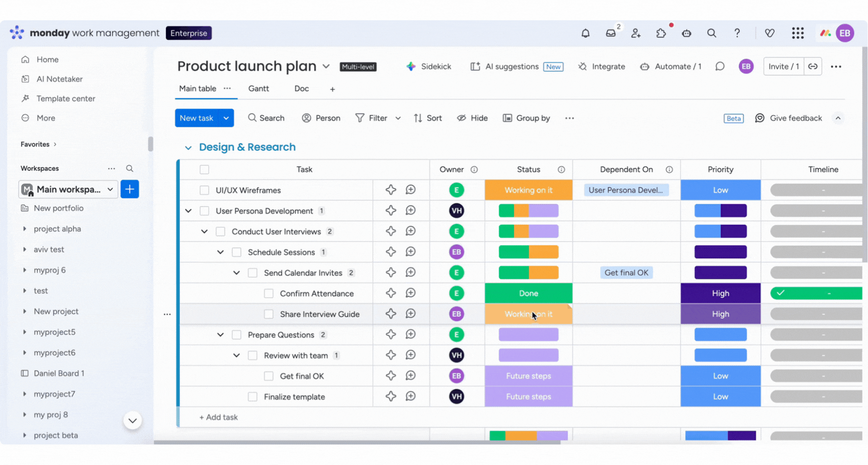Open the notifications bell
868x465 pixels.
pos(585,33)
